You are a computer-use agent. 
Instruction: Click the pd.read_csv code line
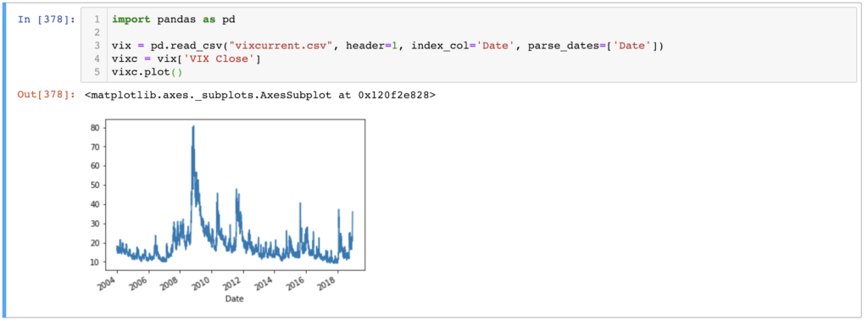pos(387,46)
